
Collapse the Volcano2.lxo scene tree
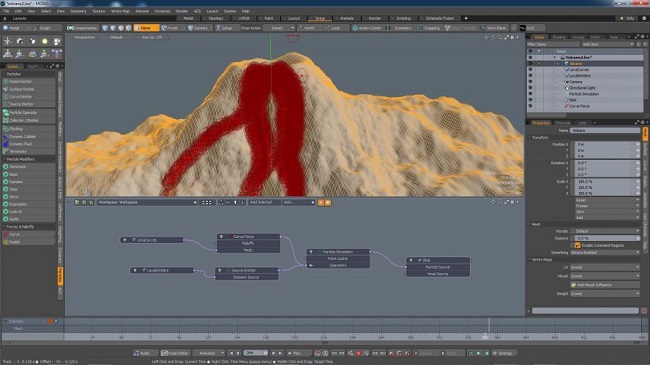pyautogui.click(x=555, y=58)
